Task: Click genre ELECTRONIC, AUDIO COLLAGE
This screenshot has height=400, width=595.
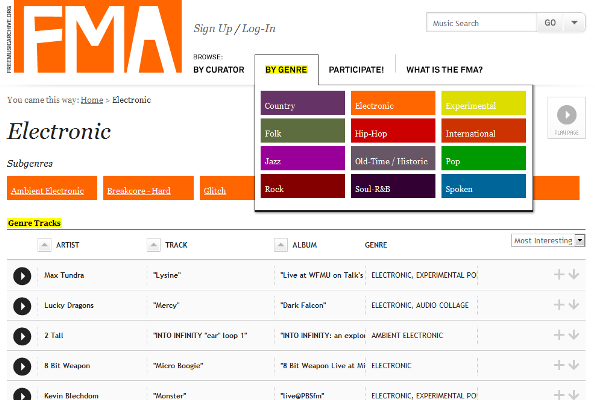Action: click(x=420, y=305)
